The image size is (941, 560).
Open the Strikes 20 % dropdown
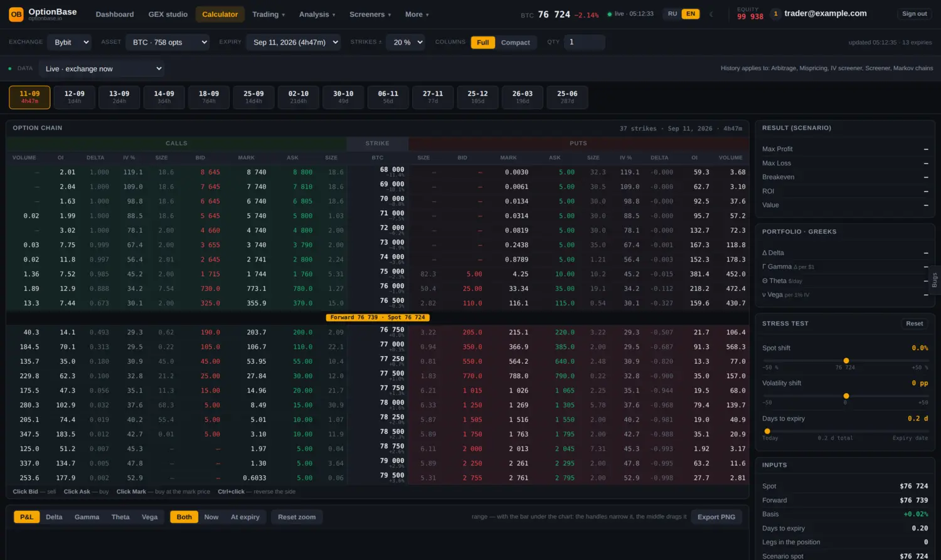coord(405,43)
